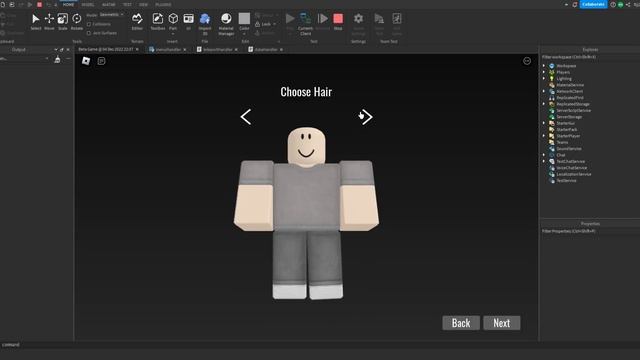640x360 pixels.
Task: Open the VIEW ribbon tab
Action: pos(143,4)
